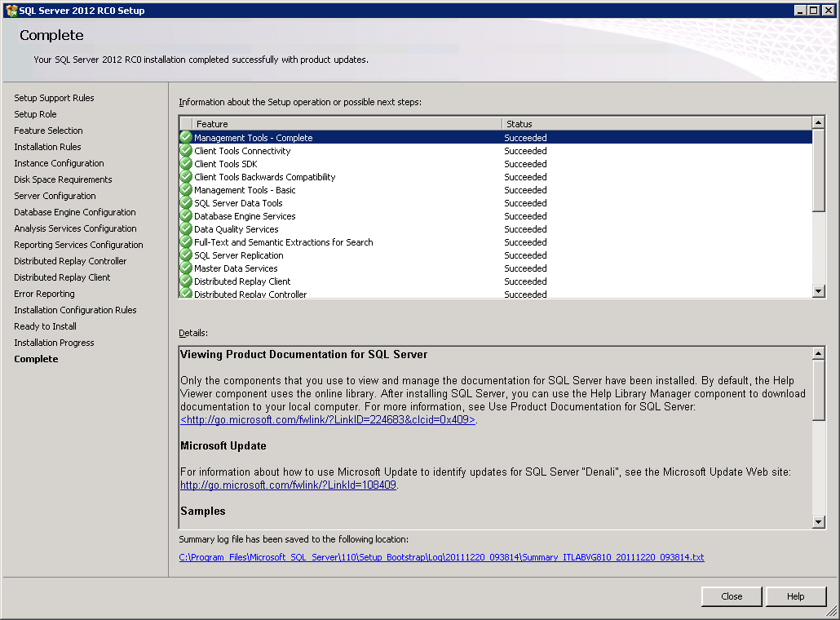Click green check icon beside Data Quality Services
This screenshot has height=620, width=840.
[186, 229]
